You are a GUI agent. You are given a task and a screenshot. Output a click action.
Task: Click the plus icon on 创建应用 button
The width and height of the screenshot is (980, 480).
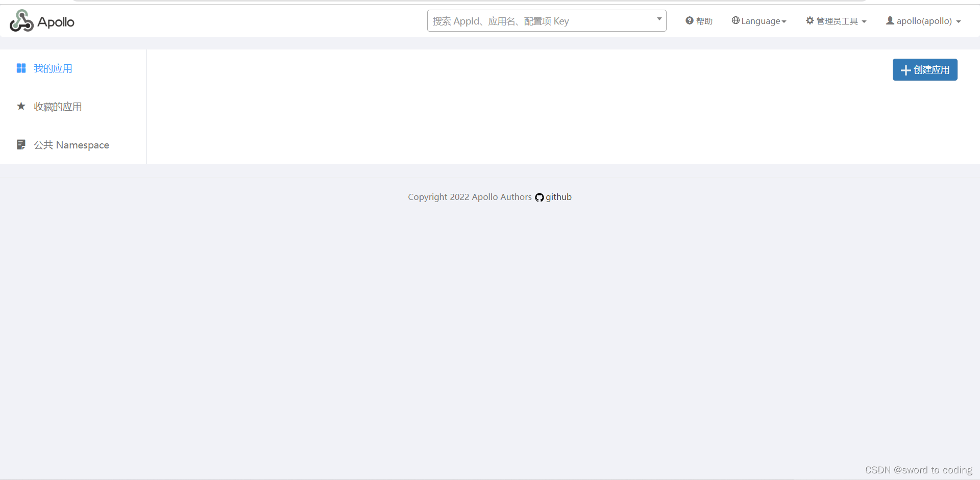(x=906, y=70)
